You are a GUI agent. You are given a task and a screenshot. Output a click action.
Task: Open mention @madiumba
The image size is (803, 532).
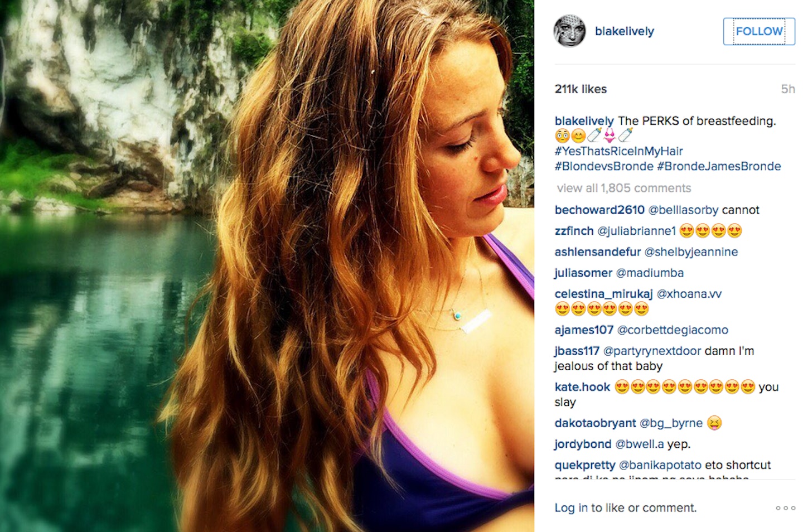(650, 273)
